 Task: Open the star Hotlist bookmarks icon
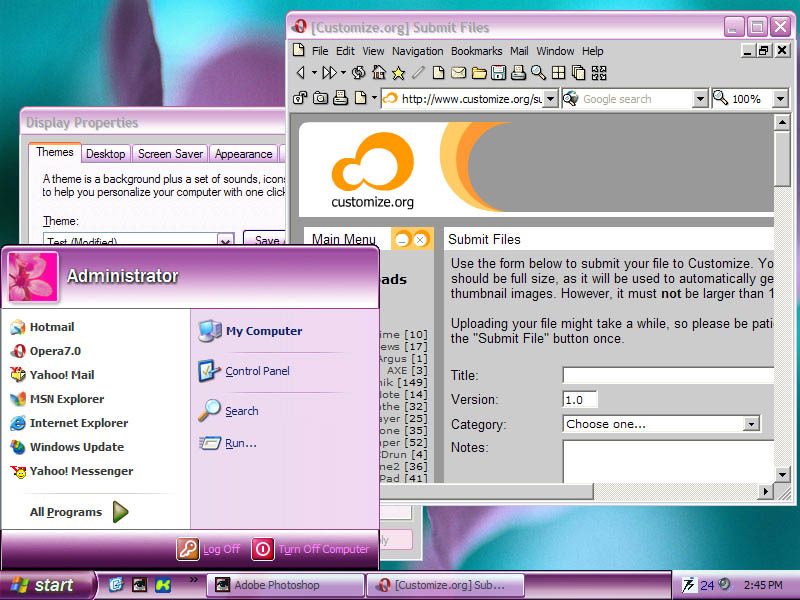point(398,73)
